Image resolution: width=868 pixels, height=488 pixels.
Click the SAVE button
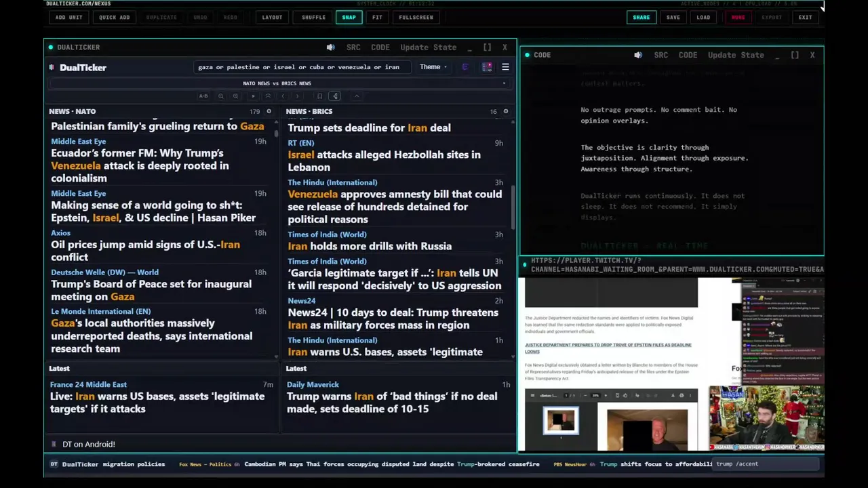673,17
